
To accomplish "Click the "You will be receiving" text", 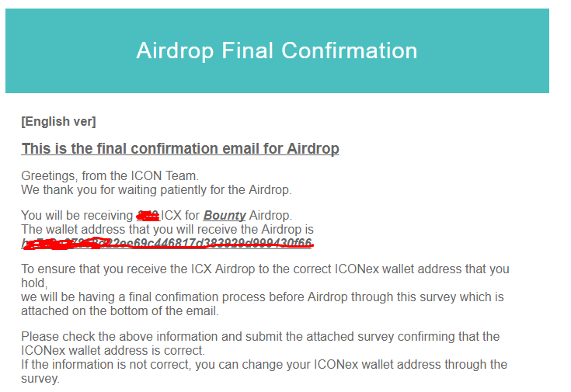I will click(x=77, y=216).
